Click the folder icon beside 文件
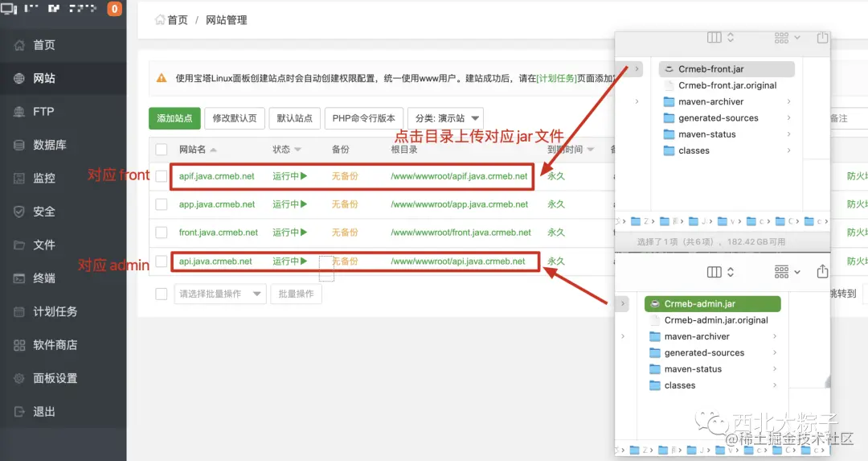 (x=18, y=245)
